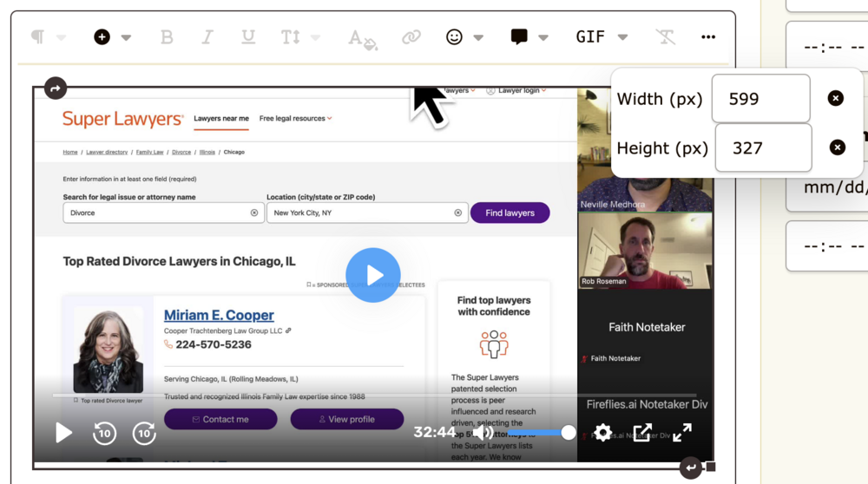Expand insert options dropdown arrow

pos(126,37)
